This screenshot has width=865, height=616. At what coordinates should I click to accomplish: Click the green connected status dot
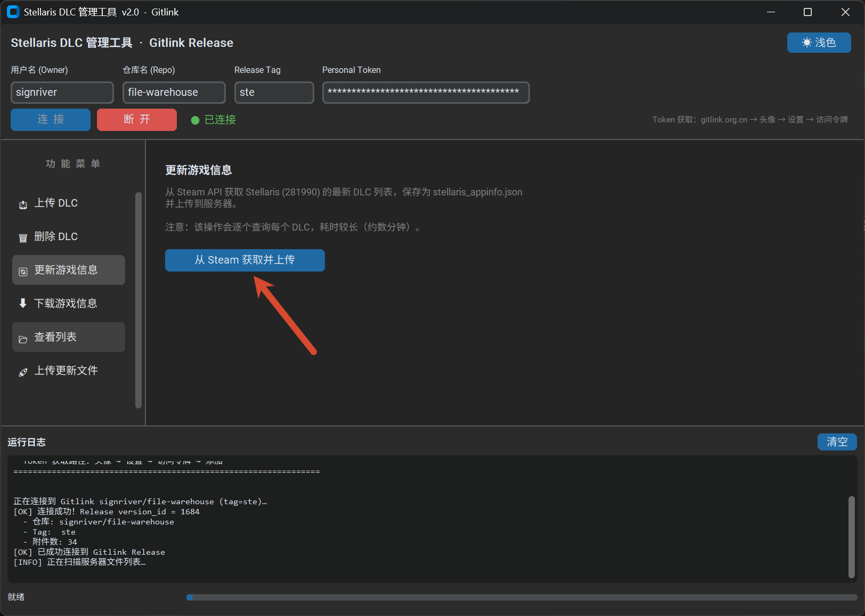pos(195,120)
